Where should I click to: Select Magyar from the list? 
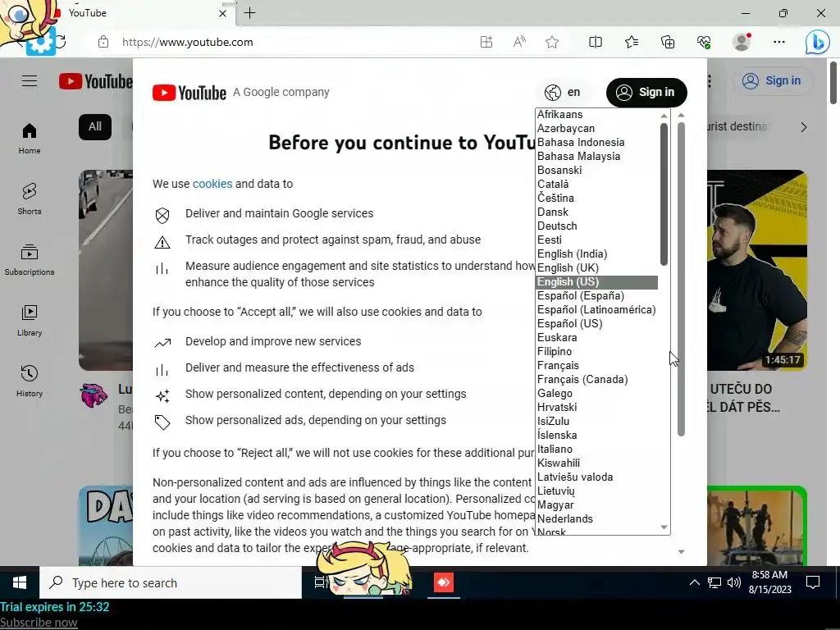555,504
